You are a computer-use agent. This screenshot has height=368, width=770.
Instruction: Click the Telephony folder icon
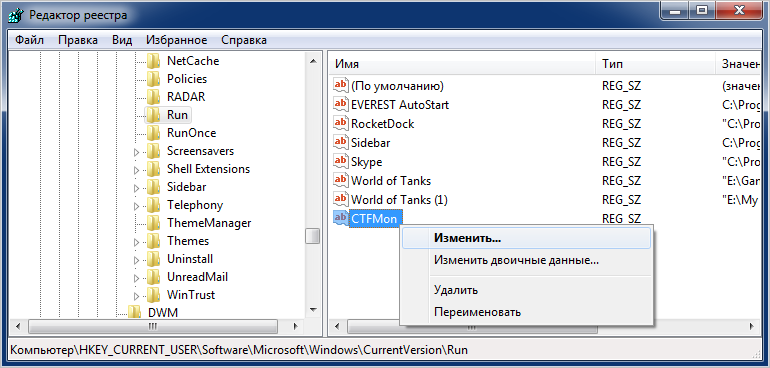154,205
